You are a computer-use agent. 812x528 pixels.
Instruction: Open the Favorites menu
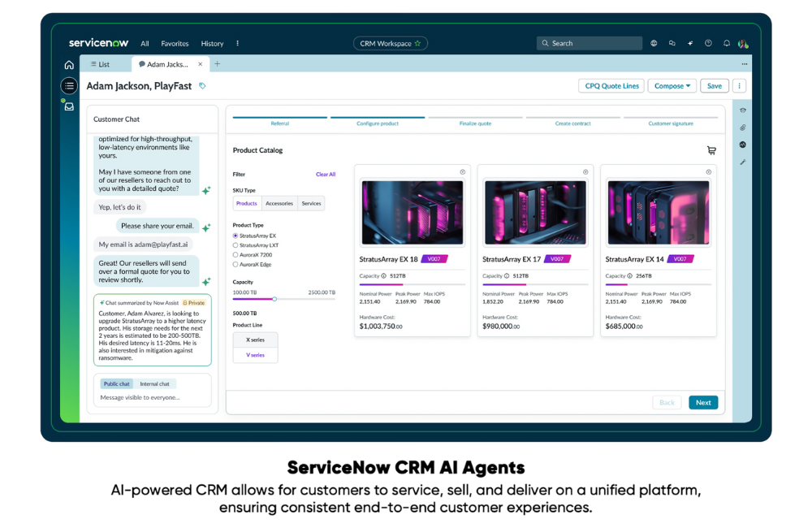click(175, 44)
